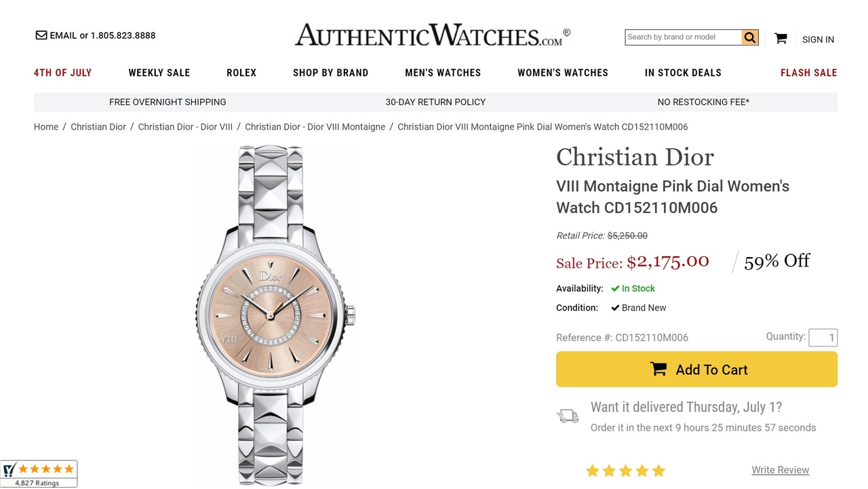Open the Shop By Brand menu
The height and width of the screenshot is (489, 868).
click(x=330, y=73)
